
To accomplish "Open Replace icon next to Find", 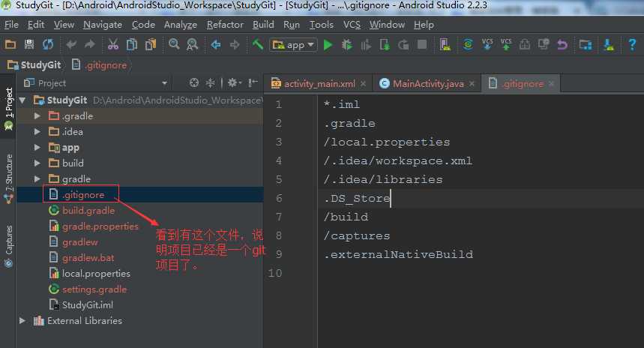I will pos(192,44).
